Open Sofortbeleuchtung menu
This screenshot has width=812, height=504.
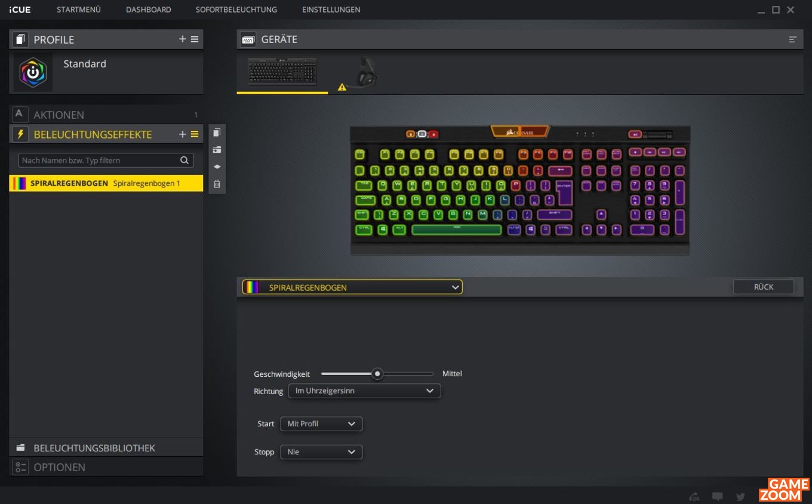tap(236, 10)
